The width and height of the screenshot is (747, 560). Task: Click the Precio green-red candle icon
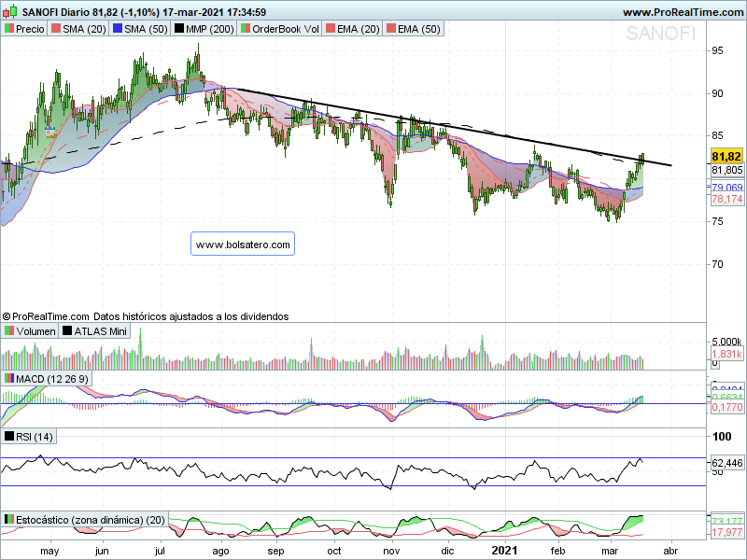point(9,29)
